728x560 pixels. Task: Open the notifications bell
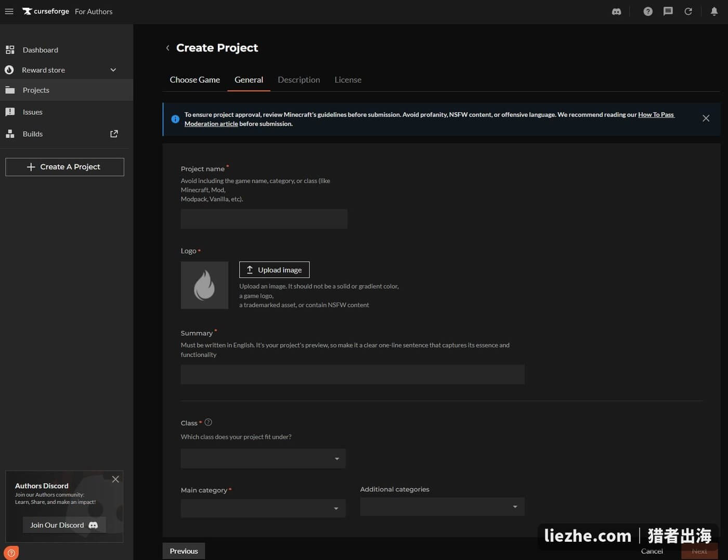[714, 11]
